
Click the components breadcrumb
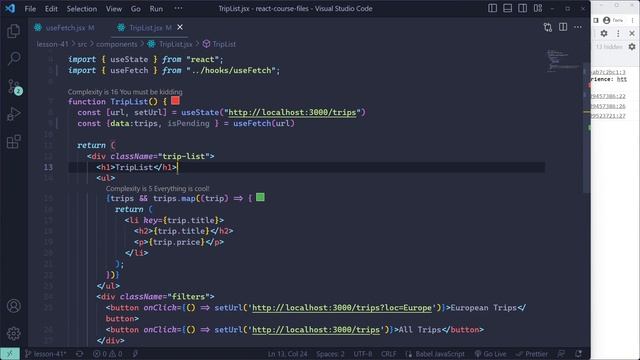[117, 44]
